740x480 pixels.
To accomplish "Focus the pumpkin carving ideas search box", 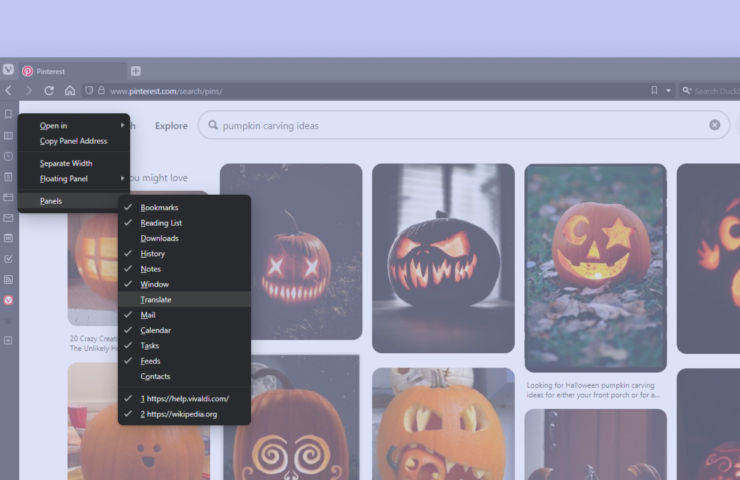I will click(463, 125).
